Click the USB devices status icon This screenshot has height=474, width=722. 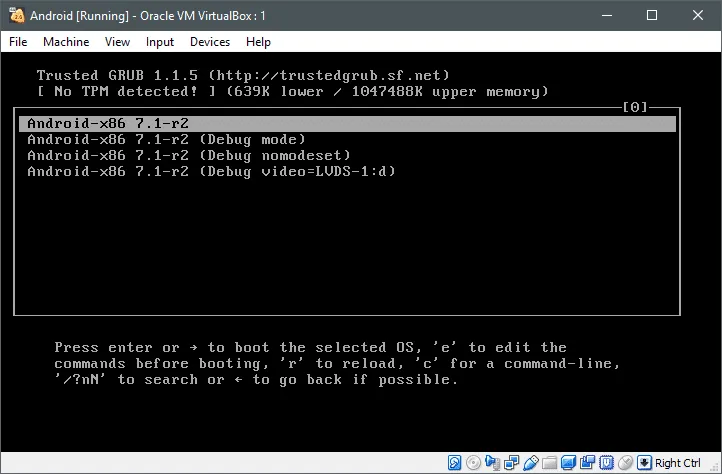click(x=530, y=462)
